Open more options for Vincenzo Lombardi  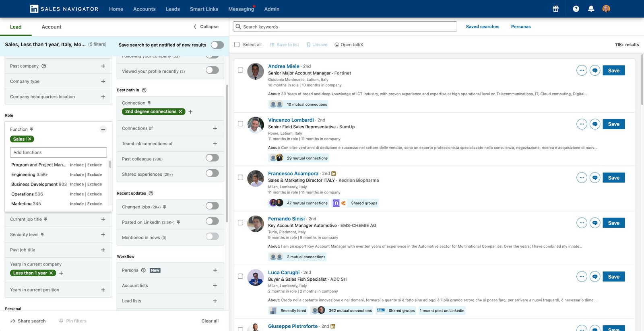582,124
